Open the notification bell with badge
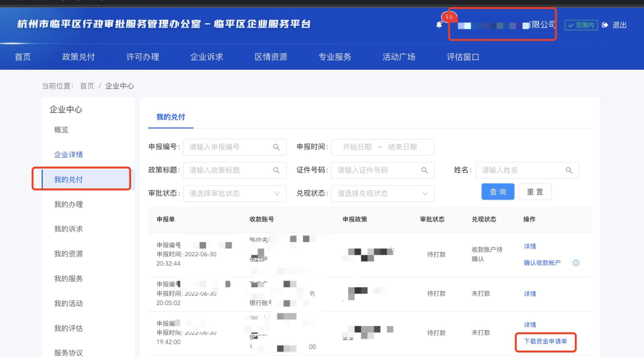The height and width of the screenshot is (357, 644). tap(439, 25)
